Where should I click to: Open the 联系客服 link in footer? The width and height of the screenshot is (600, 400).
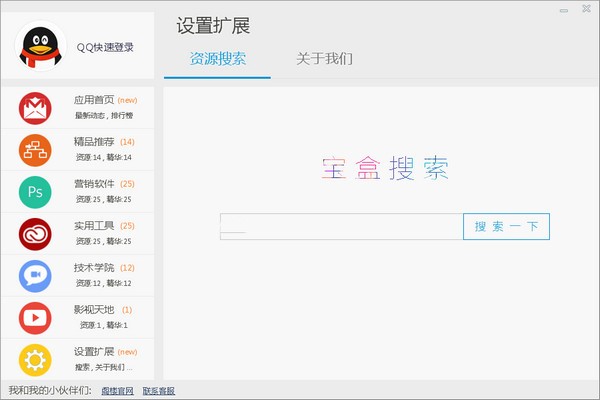(159, 391)
